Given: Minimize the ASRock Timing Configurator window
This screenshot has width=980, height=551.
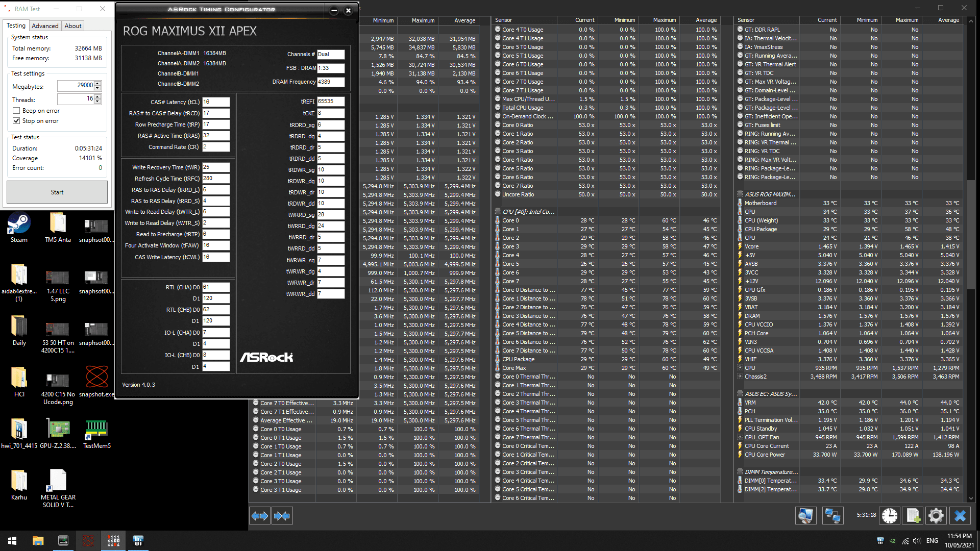Looking at the screenshot, I should pyautogui.click(x=334, y=10).
